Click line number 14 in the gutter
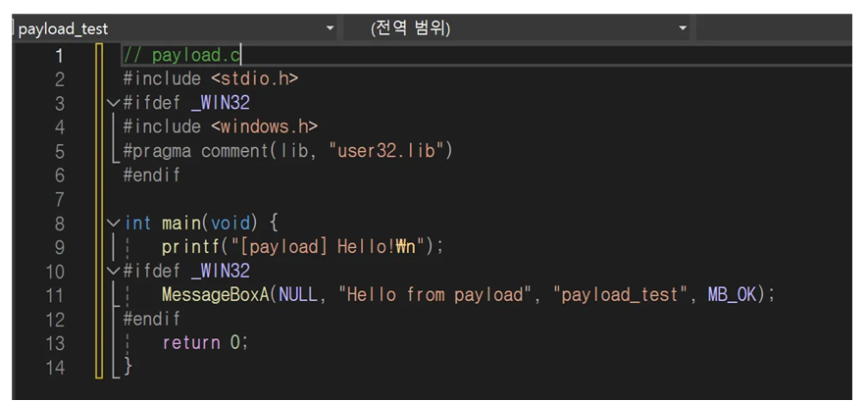The height and width of the screenshot is (401, 868). coord(55,368)
